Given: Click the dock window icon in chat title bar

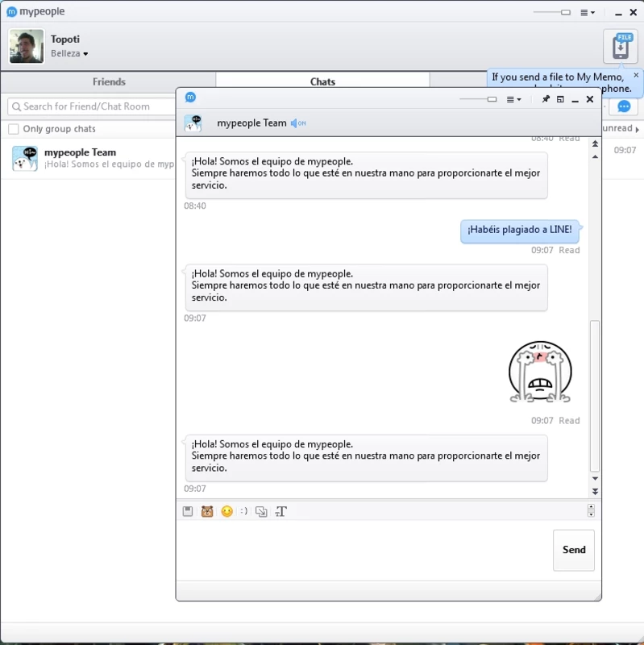Looking at the screenshot, I should 560,99.
